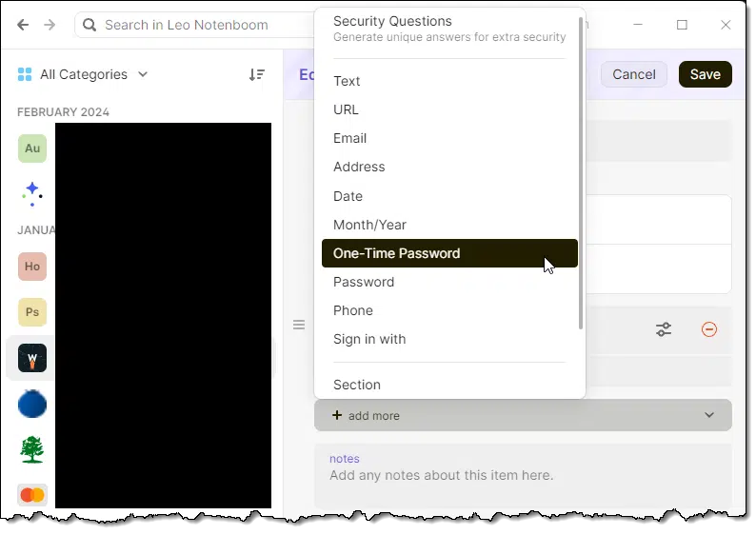Cancel editing the item

click(x=633, y=74)
